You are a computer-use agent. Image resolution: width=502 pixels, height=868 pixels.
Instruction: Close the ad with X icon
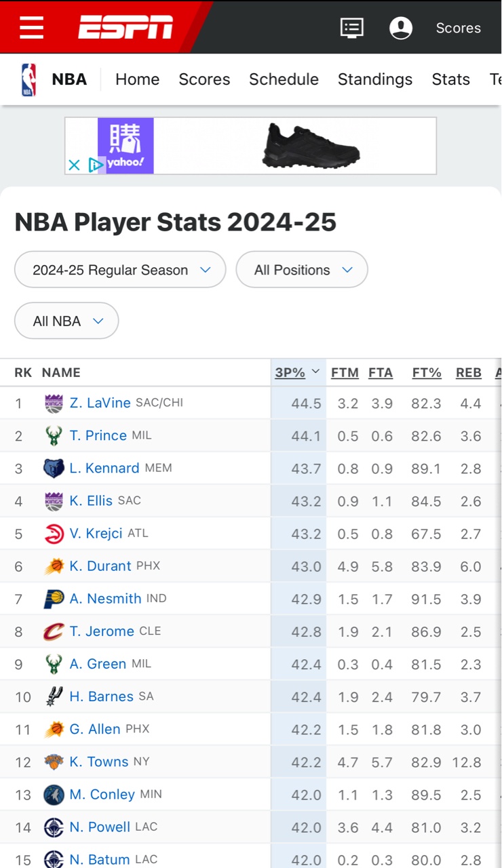coord(75,165)
